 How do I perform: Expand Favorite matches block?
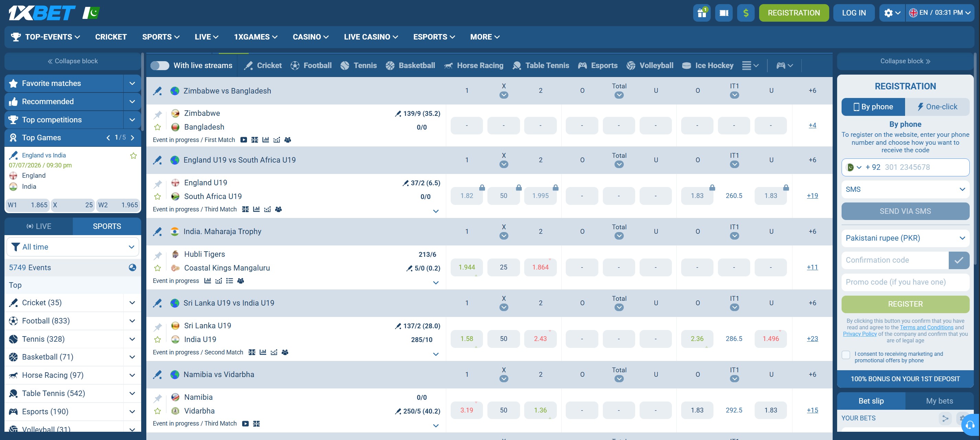[132, 83]
